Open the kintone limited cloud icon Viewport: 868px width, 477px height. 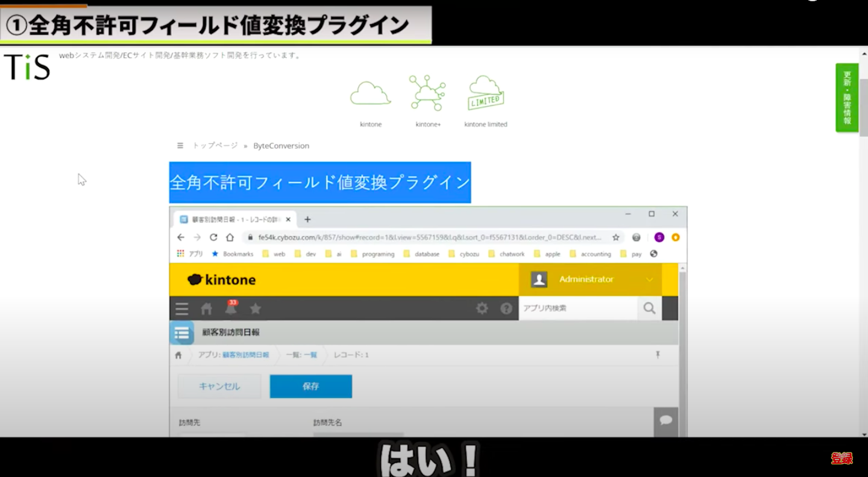[x=486, y=93]
